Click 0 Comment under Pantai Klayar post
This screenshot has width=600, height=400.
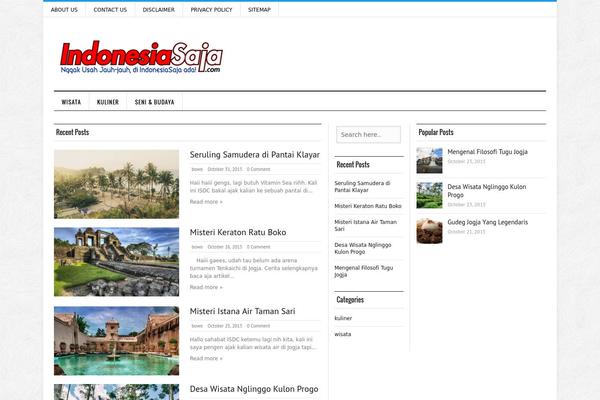[x=258, y=169]
